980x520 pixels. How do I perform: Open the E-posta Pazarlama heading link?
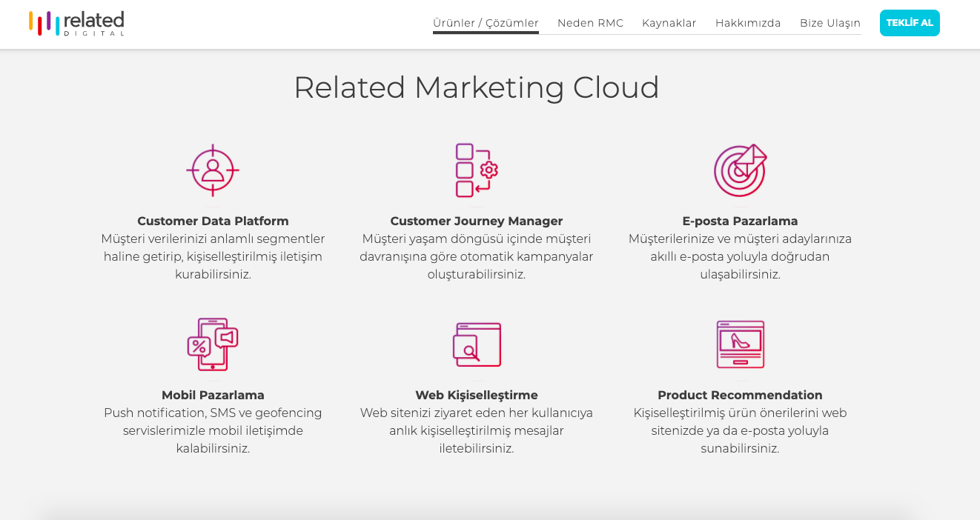[x=740, y=221]
